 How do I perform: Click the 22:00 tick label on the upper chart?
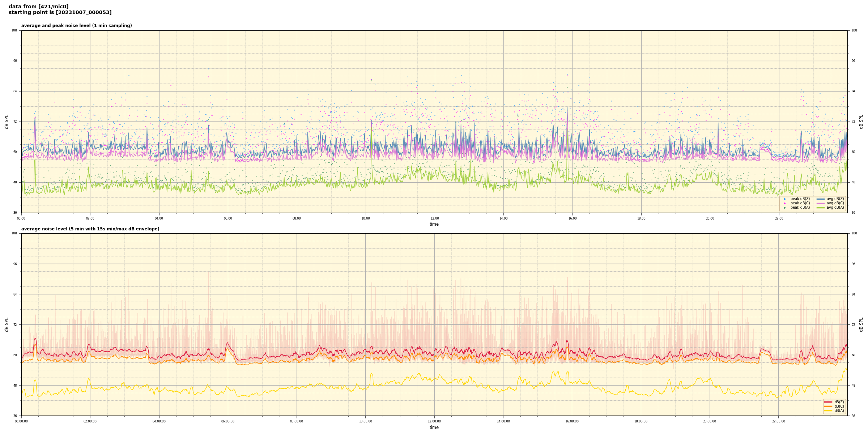point(779,218)
